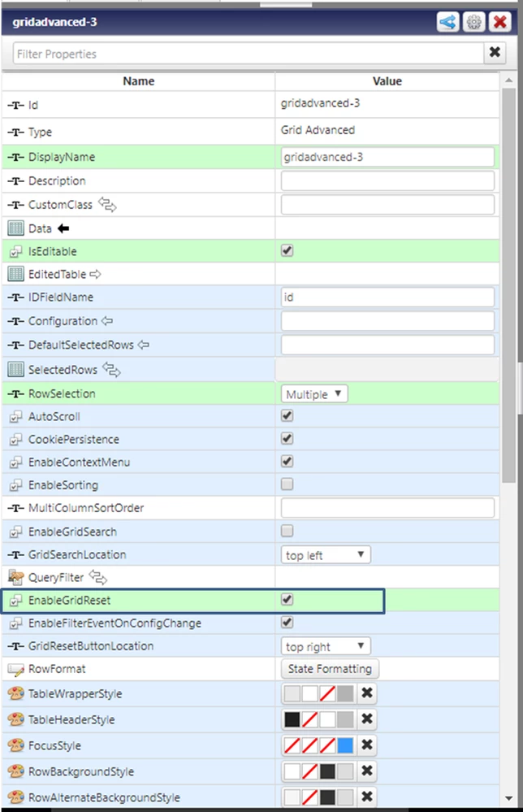Click the vertical scrollbar thumb

[508, 284]
